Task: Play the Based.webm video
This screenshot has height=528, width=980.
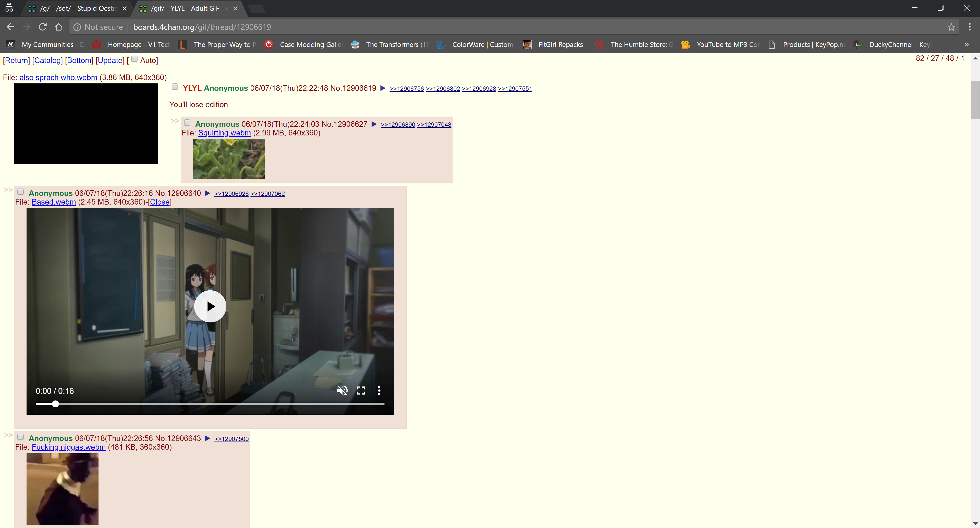Action: coord(210,306)
